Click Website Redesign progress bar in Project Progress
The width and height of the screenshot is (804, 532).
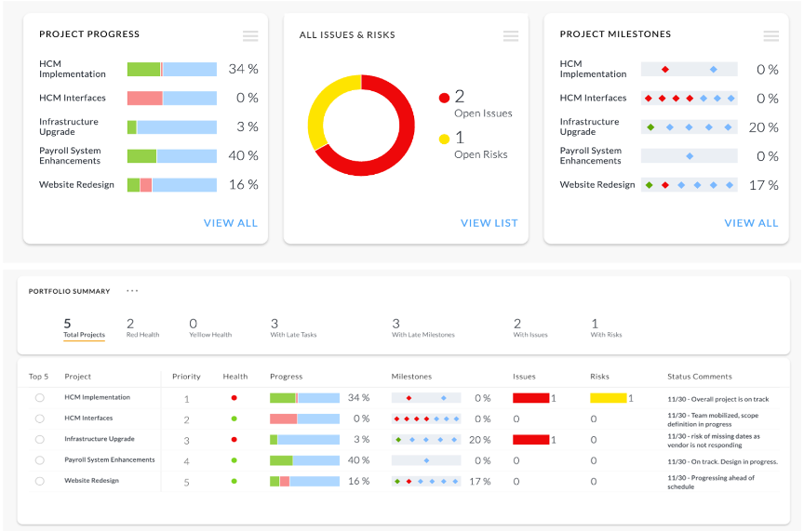tap(172, 185)
